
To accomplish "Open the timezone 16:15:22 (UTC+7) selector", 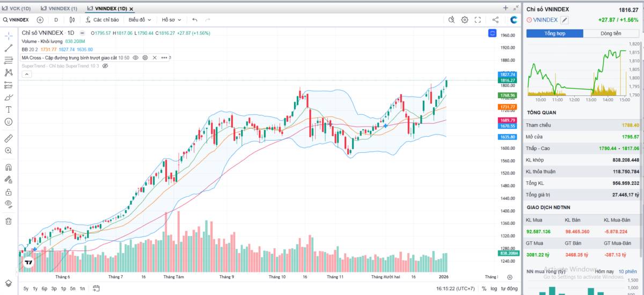I will [456, 289].
